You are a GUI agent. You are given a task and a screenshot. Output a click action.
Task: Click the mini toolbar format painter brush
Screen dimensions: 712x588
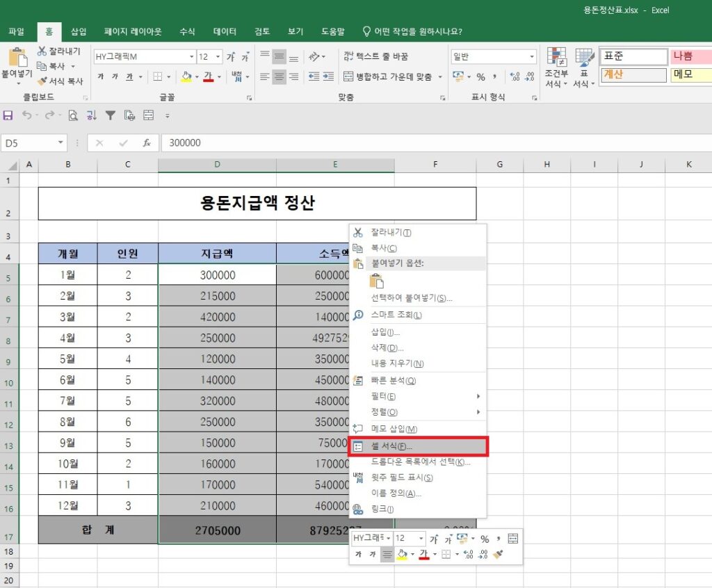coord(498,554)
